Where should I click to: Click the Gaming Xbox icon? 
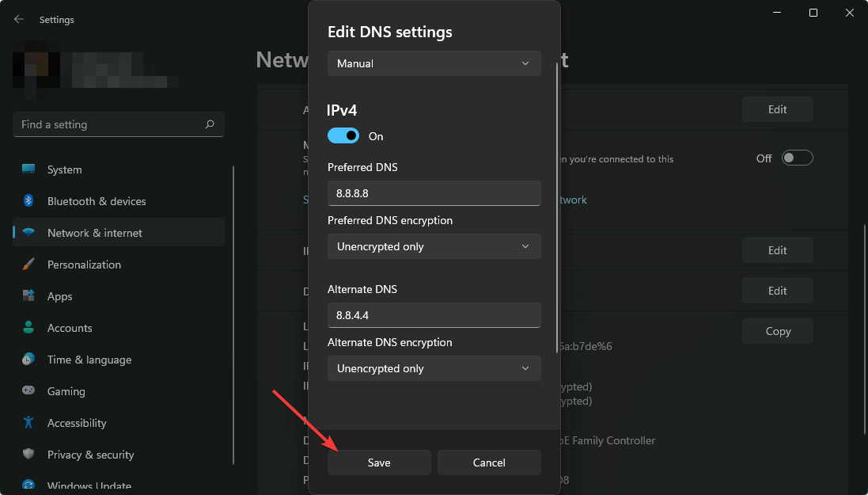tap(30, 390)
